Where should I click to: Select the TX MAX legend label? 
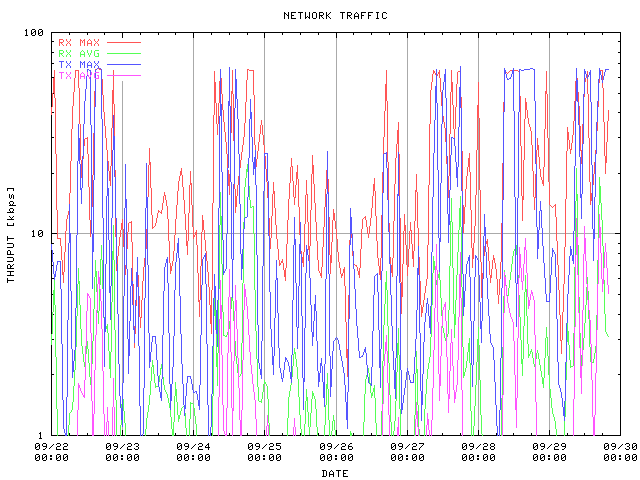click(79, 64)
